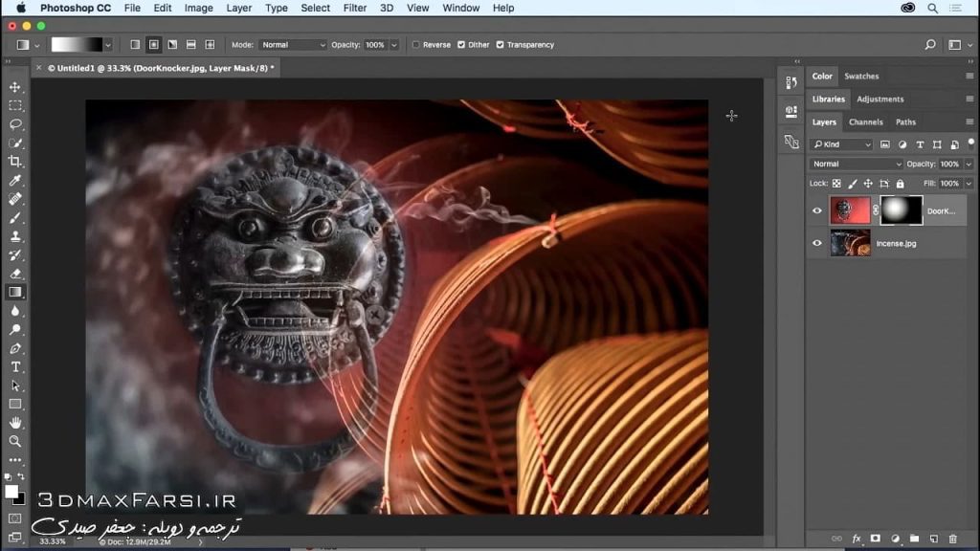Click the lock transparent pixels button
The width and height of the screenshot is (980, 551).
tap(837, 184)
